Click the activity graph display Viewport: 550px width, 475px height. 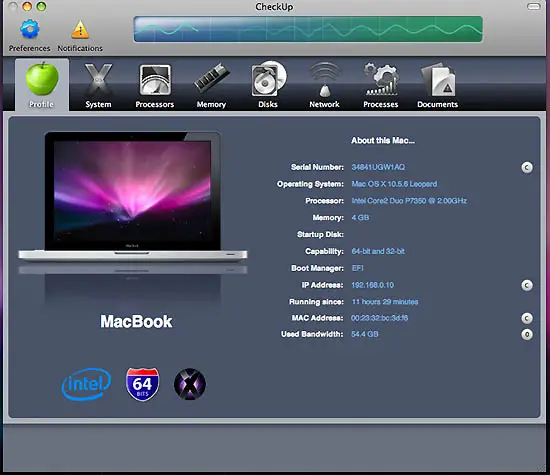(308, 29)
